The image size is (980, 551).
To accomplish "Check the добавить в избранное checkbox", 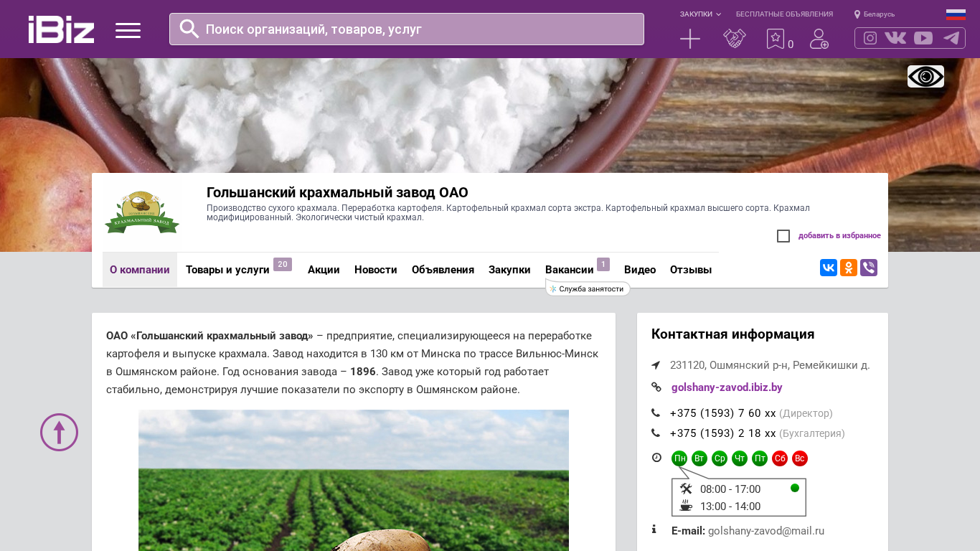I will 783,236.
